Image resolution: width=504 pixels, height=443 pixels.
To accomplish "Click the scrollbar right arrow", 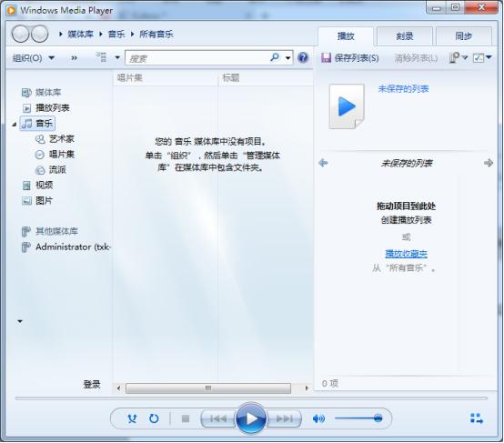I will [x=307, y=388].
